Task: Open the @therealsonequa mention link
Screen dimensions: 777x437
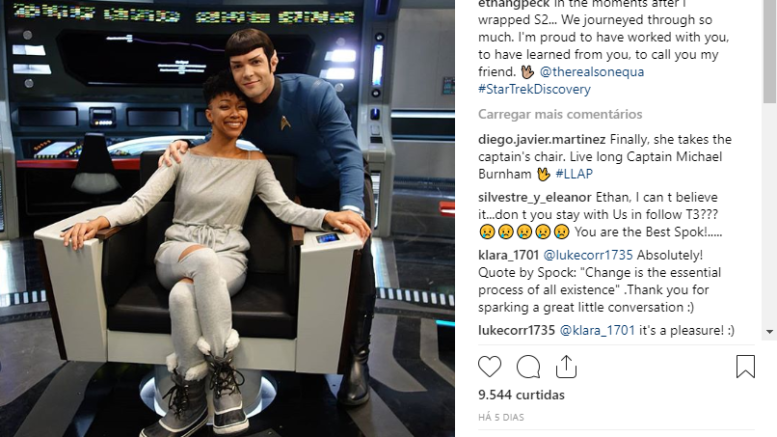Action: 592,72
